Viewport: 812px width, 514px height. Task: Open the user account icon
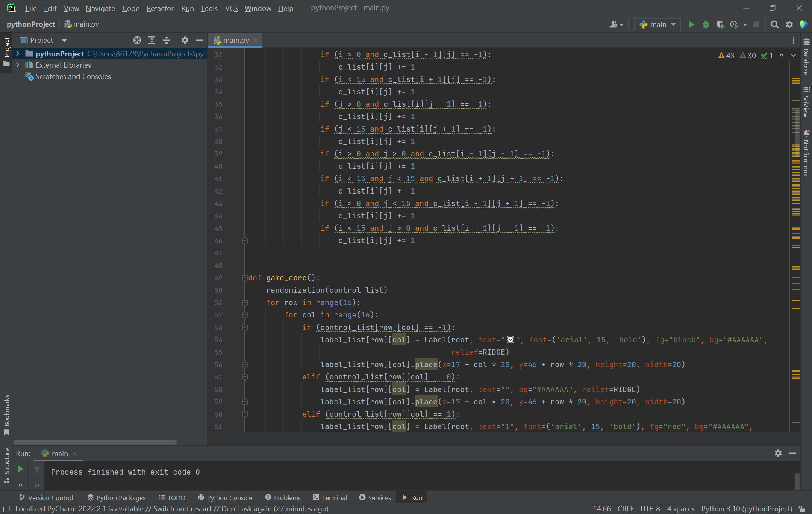pos(616,24)
